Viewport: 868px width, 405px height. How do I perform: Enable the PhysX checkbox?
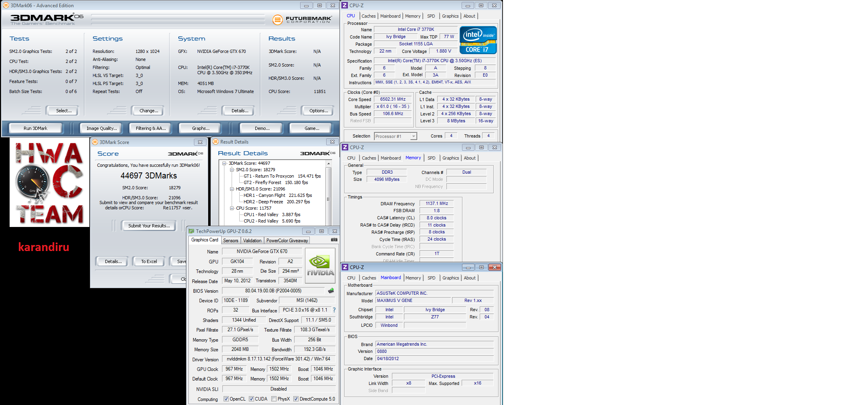pyautogui.click(x=274, y=399)
